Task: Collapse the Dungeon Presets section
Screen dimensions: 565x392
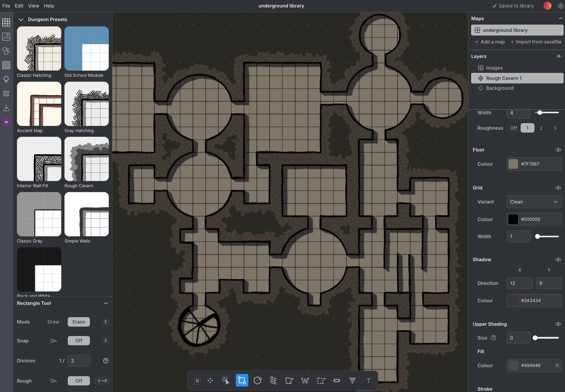Action: [21, 19]
